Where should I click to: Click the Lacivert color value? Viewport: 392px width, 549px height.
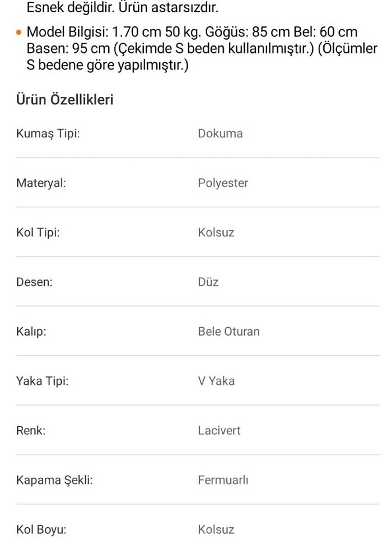[220, 431]
